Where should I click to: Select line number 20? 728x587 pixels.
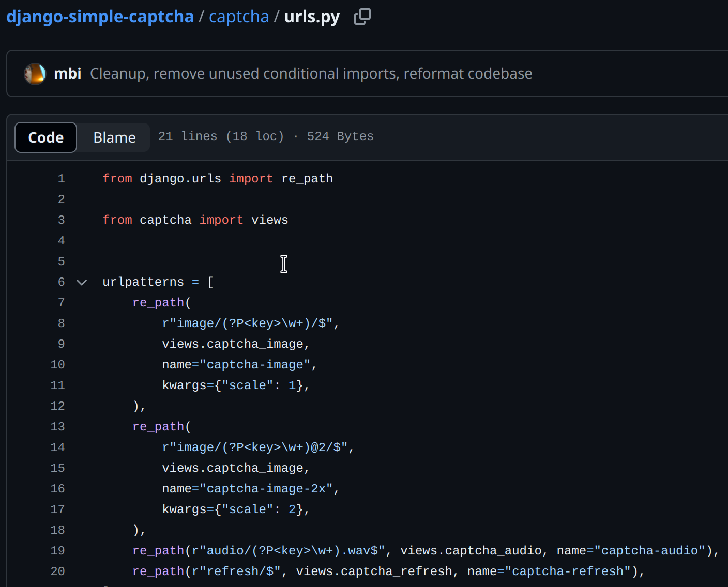click(57, 571)
